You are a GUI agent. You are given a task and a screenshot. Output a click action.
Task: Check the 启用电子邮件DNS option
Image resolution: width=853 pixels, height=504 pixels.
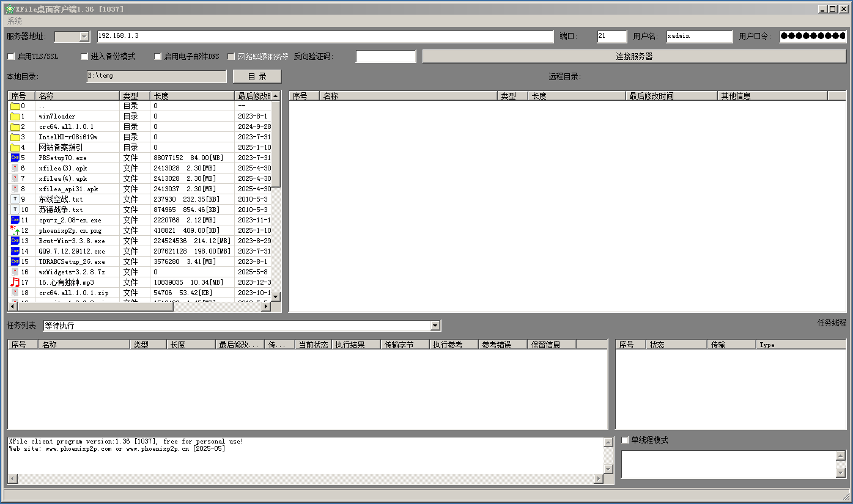(158, 57)
